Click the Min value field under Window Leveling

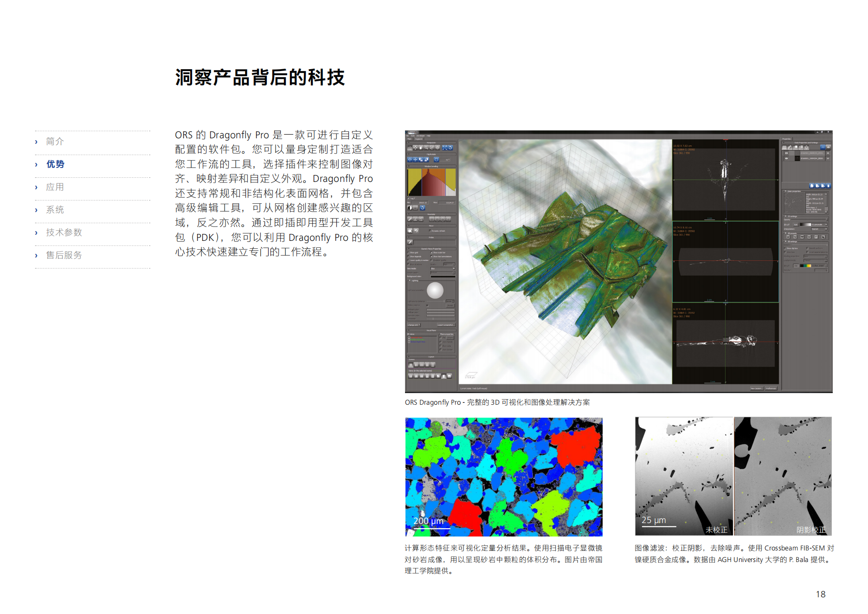(420, 203)
